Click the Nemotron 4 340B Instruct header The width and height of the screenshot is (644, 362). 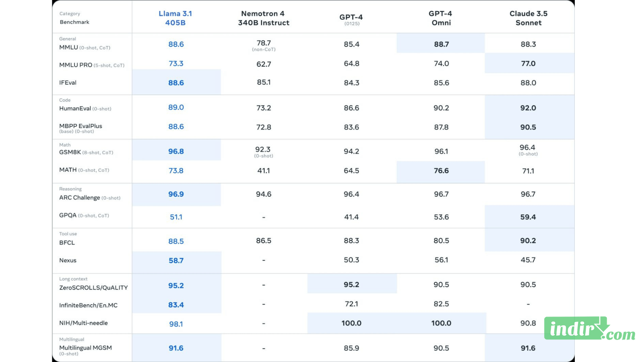pos(263,18)
